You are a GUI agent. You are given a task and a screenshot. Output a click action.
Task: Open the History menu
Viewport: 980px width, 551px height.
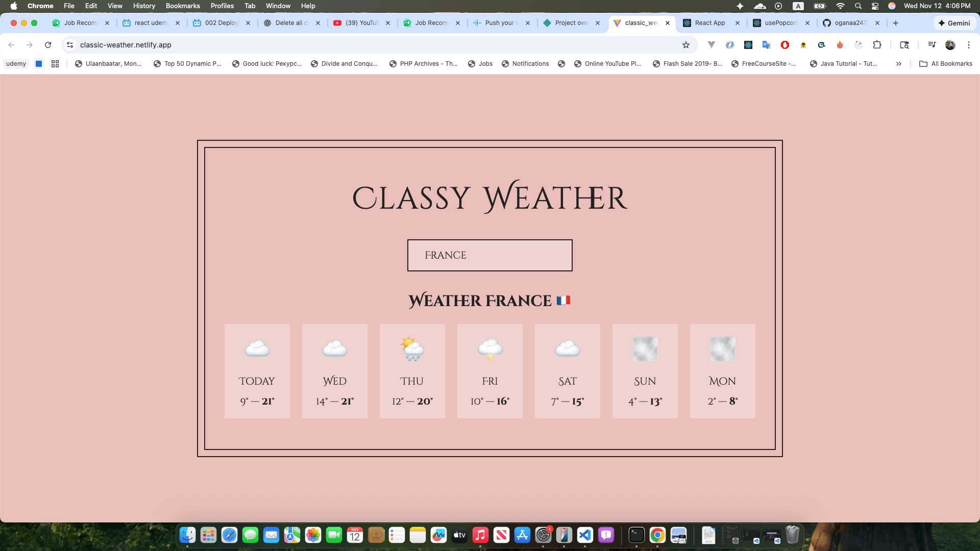144,6
